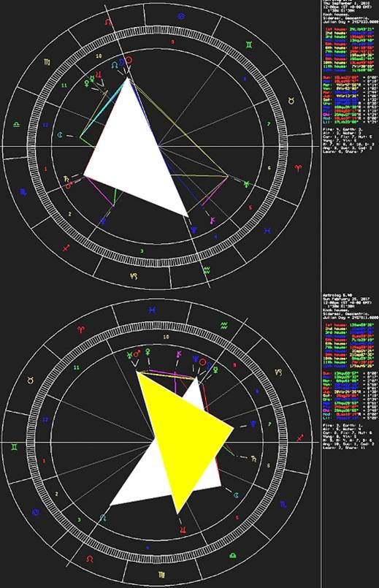Viewport: 379px width, 588px height.
Task: Select the green Venus glyph in lower chart
Action: [148, 351]
